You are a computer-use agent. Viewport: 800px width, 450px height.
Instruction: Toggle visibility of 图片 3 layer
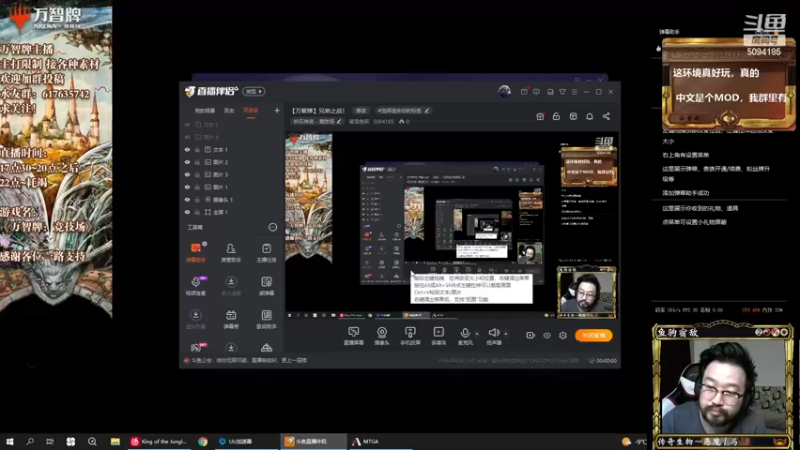(187, 174)
